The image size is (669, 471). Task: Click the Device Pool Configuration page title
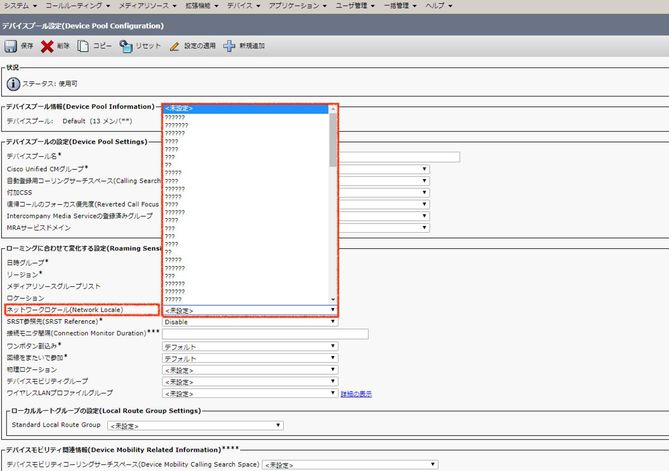point(83,26)
